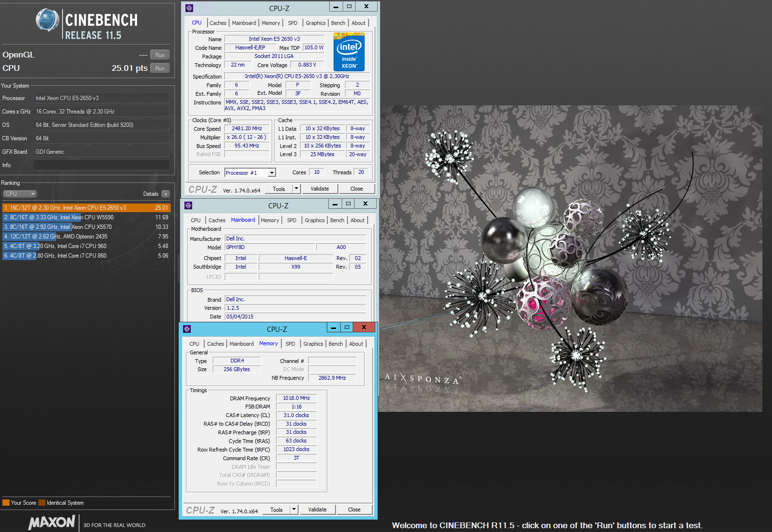Click the Cinebench globe logo
772x532 pixels.
(47, 20)
